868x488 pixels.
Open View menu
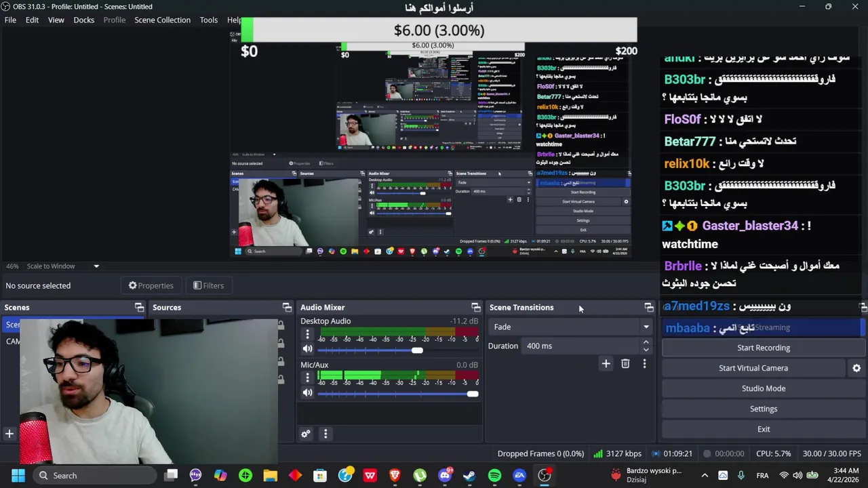click(x=56, y=20)
